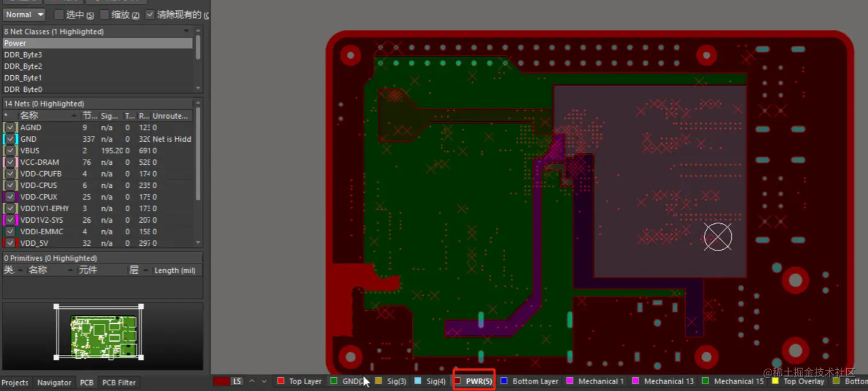
Task: Switch to the Projects panel tab
Action: point(15,382)
